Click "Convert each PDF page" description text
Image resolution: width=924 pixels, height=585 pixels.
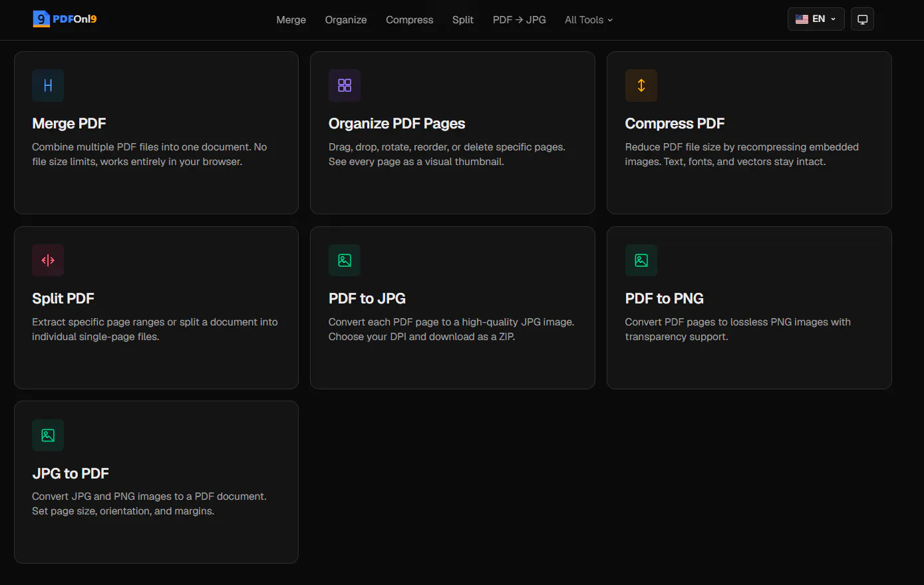tap(452, 329)
